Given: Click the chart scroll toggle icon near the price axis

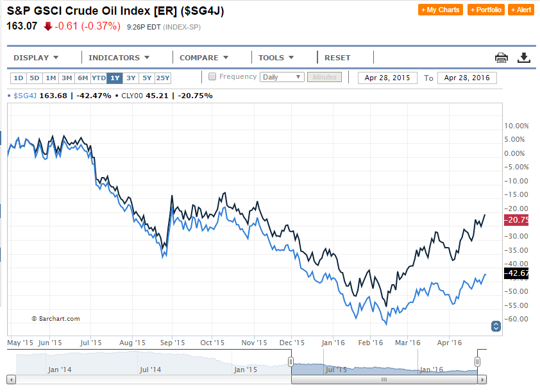Looking at the screenshot, I should pyautogui.click(x=495, y=327).
